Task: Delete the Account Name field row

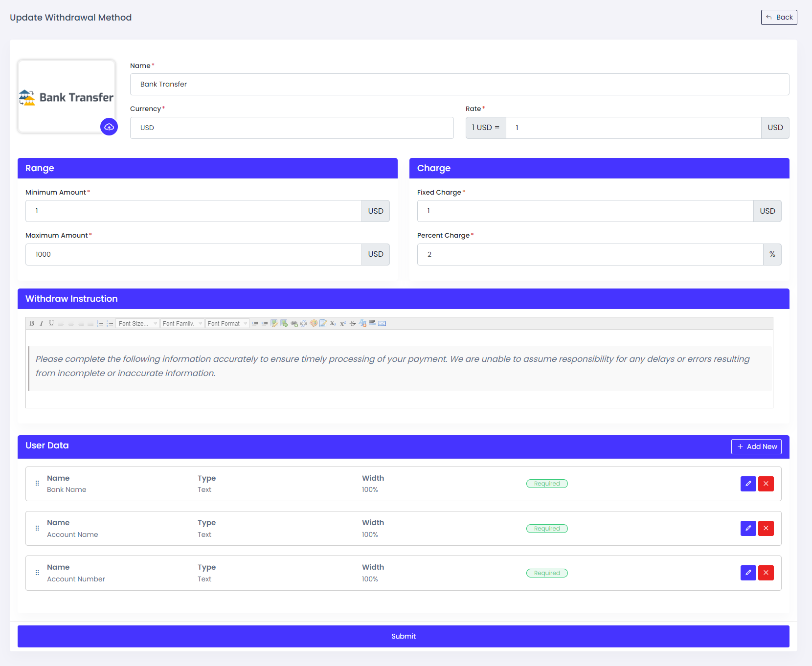Action: pyautogui.click(x=766, y=528)
